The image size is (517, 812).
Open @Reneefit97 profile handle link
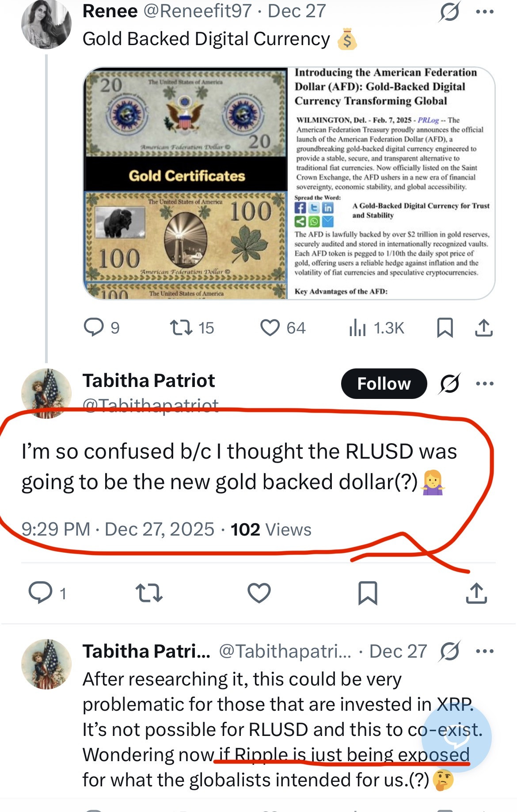click(198, 11)
